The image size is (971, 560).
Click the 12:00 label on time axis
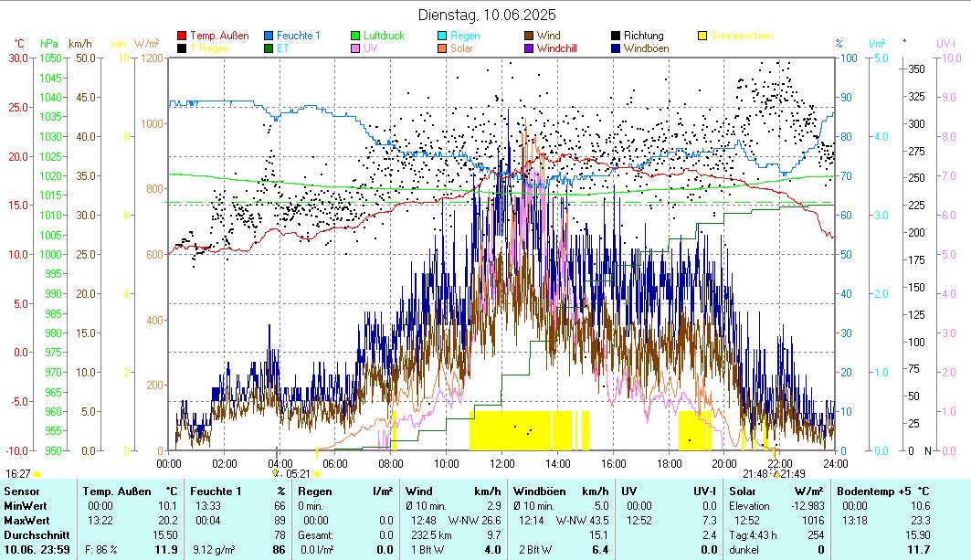(x=501, y=463)
